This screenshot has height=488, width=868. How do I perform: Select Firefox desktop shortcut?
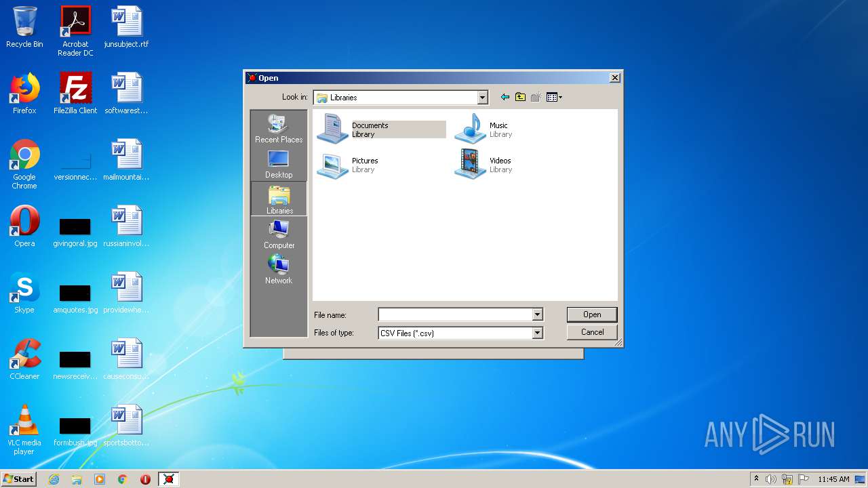coord(24,94)
